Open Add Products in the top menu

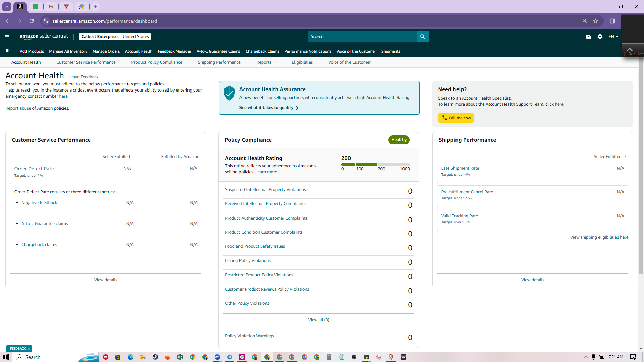tap(32, 51)
